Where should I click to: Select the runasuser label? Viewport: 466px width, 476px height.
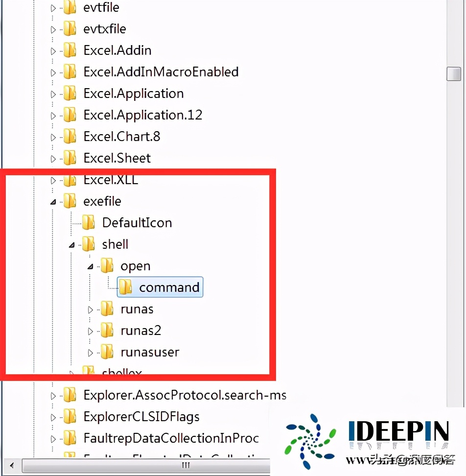(150, 353)
